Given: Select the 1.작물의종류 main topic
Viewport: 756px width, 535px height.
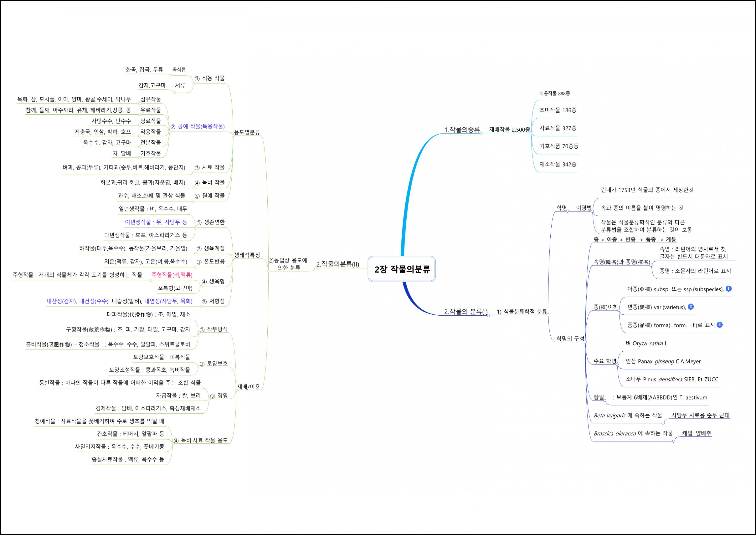Looking at the screenshot, I should coord(462,129).
